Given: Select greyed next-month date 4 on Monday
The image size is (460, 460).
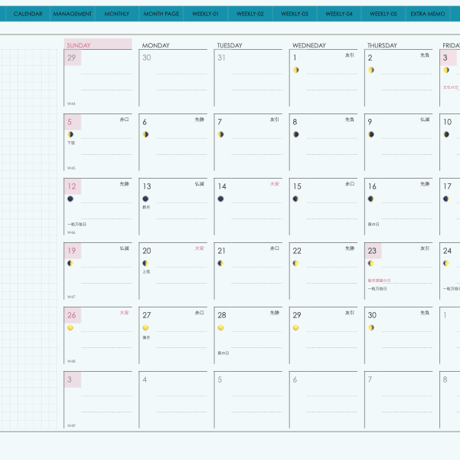Looking at the screenshot, I should pyautogui.click(x=145, y=379).
